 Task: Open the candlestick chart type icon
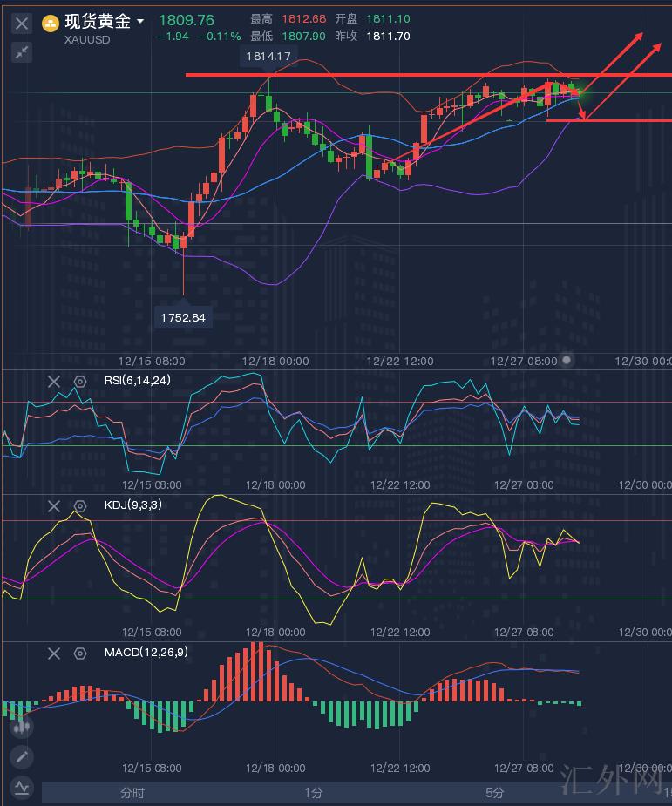pyautogui.click(x=22, y=725)
